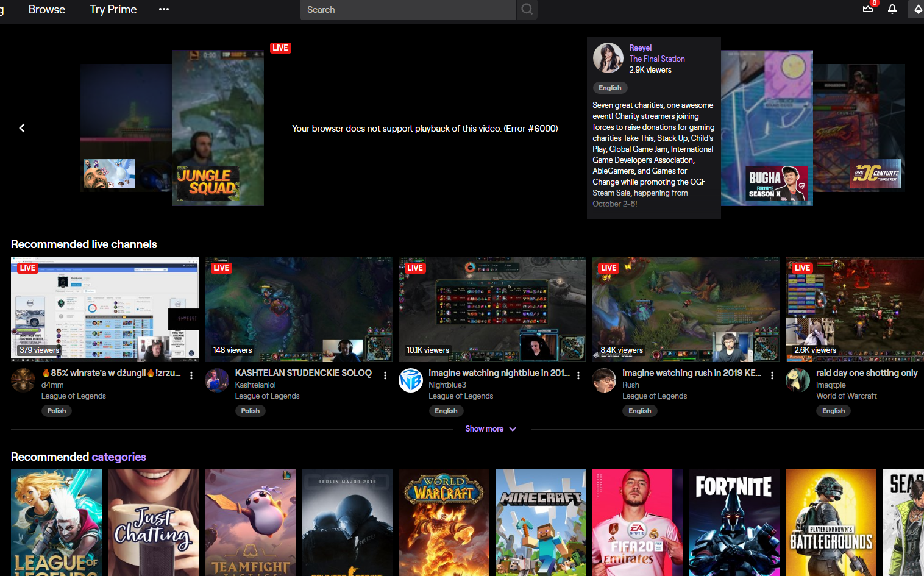
Task: Open Kashtelanlol stream thumbnail with 148 viewers
Action: [299, 309]
